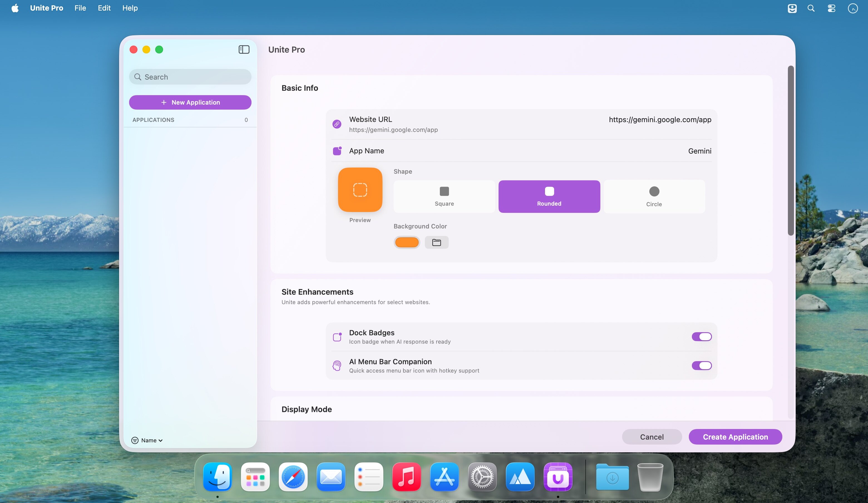Click the folder icon to choose image
The image size is (868, 503).
pyautogui.click(x=437, y=243)
